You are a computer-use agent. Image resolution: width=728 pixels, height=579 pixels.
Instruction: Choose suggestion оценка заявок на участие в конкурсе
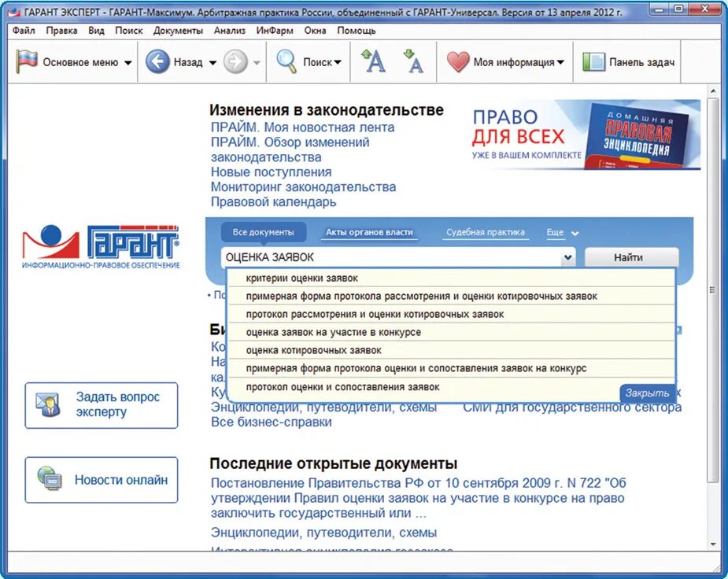(x=451, y=333)
